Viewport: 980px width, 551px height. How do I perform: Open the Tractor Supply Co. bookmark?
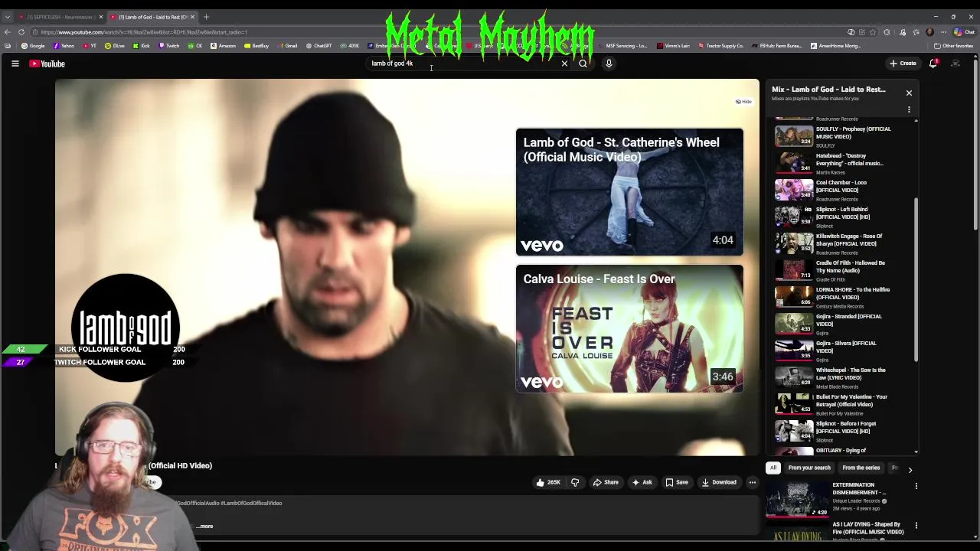720,46
